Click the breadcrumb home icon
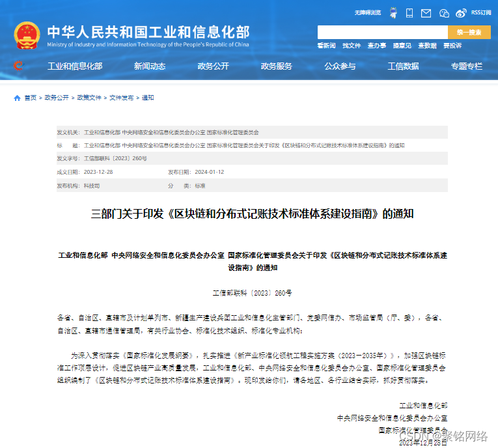This screenshot has width=498, height=448. tap(17, 98)
